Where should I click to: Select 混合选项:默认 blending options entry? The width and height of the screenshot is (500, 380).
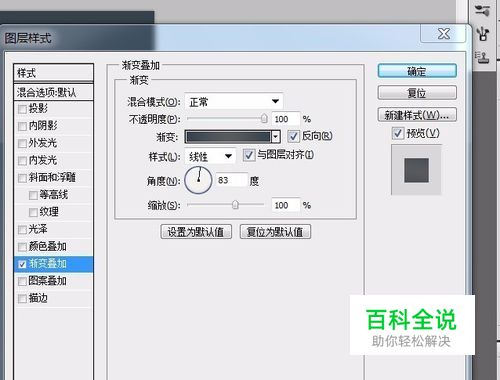pyautogui.click(x=53, y=92)
